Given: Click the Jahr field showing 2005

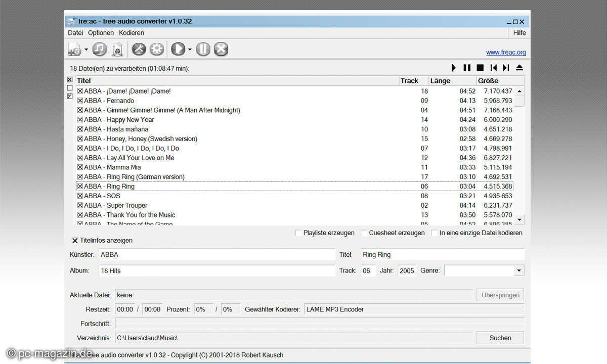Looking at the screenshot, I should click(407, 270).
